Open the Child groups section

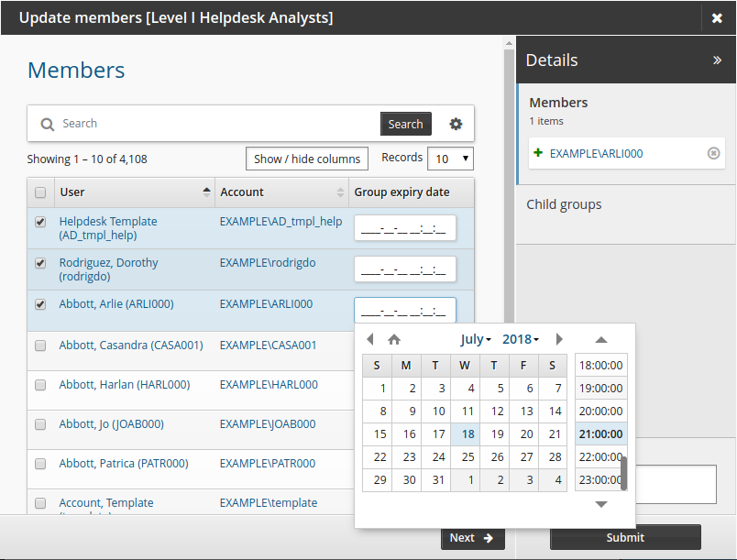tap(564, 204)
